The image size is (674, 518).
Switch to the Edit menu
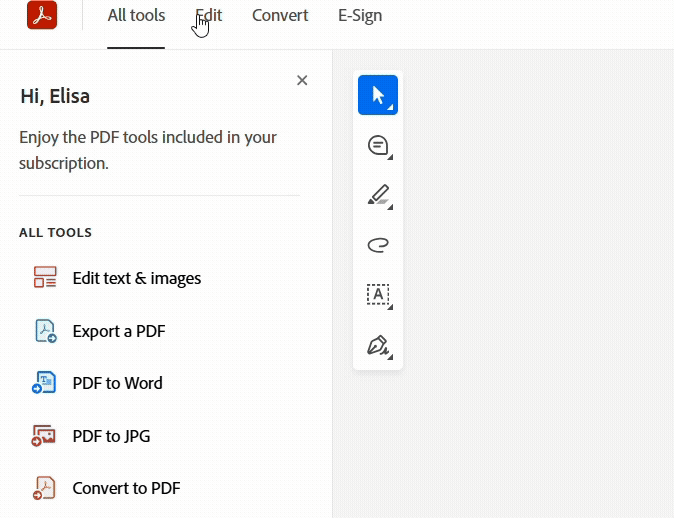pyautogui.click(x=208, y=15)
